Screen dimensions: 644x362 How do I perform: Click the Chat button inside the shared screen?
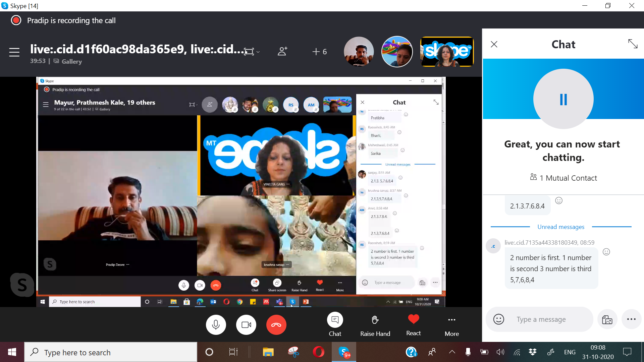[255, 285]
